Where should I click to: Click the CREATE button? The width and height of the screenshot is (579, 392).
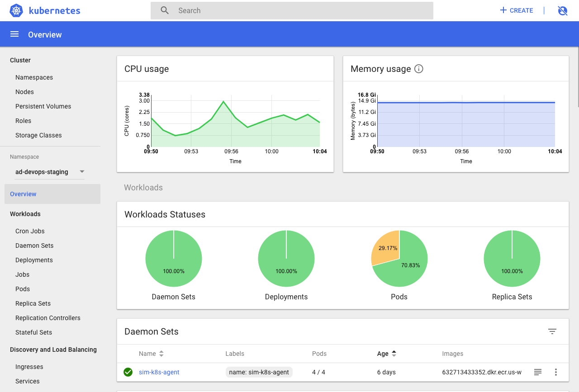tap(517, 10)
